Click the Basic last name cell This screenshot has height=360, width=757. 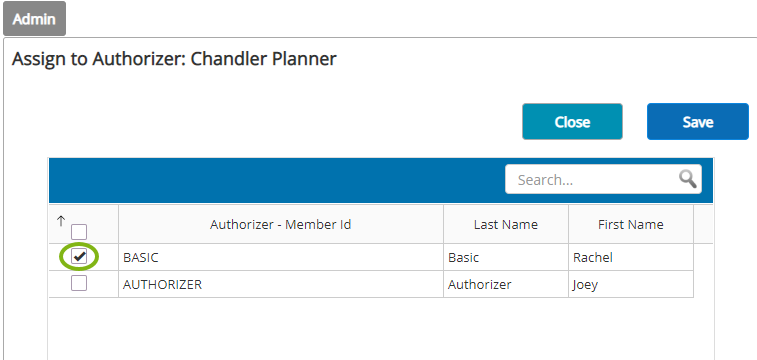(505, 257)
